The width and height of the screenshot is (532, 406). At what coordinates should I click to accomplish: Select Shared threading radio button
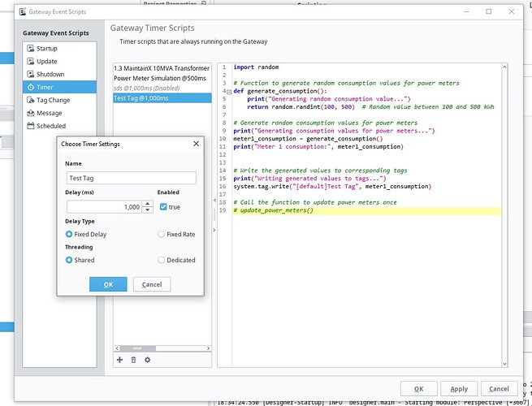click(x=69, y=260)
